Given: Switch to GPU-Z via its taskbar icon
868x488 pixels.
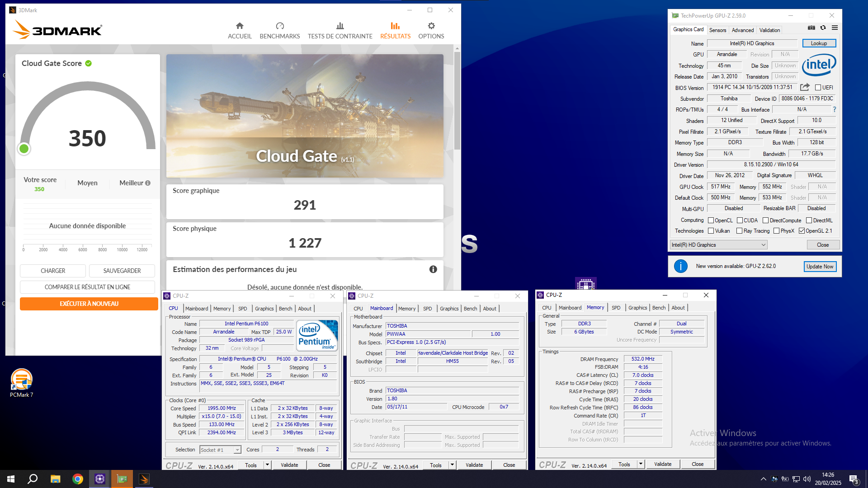Looking at the screenshot, I should click(x=122, y=479).
